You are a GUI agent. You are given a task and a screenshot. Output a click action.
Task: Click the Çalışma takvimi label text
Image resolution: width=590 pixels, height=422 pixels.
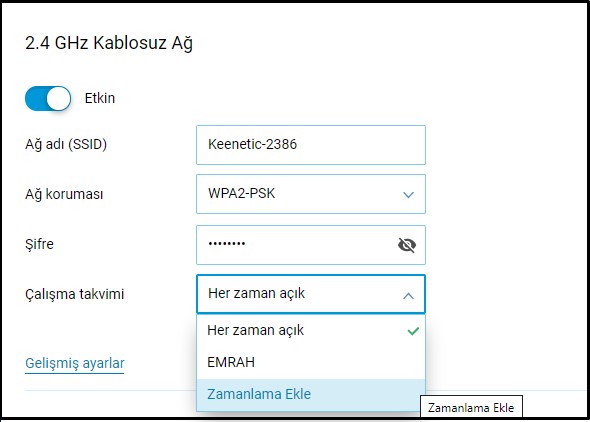click(x=75, y=294)
